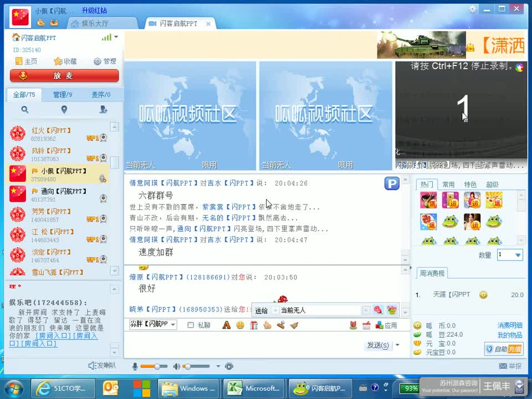The height and width of the screenshot is (399, 532).
Task: Switch to the 全部/75 tab
Action: tap(24, 95)
